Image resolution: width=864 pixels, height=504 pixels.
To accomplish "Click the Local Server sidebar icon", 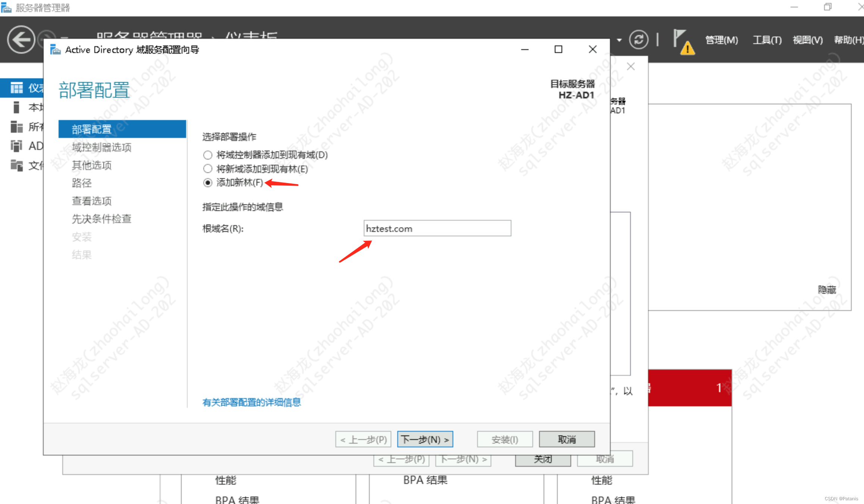I will [16, 107].
